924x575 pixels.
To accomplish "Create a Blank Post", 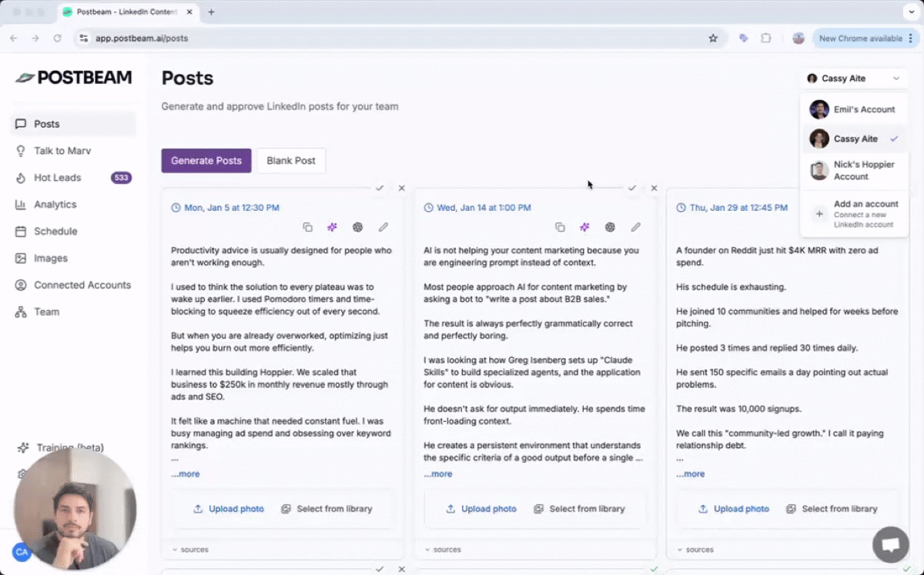I will pos(291,161).
